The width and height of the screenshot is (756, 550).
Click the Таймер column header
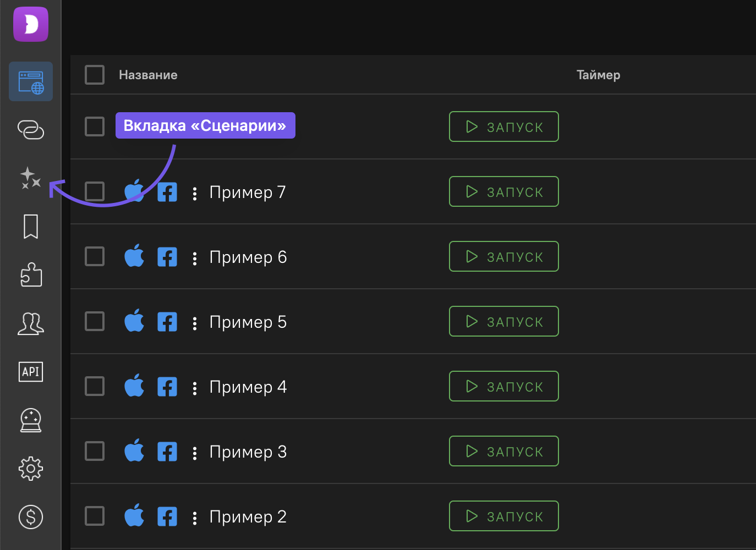pos(598,75)
